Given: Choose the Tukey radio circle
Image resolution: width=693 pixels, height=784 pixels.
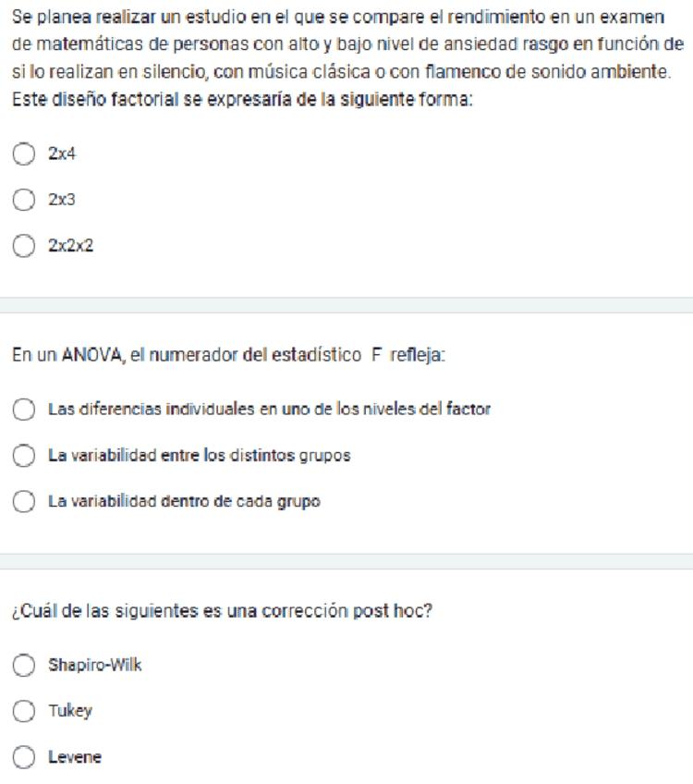Looking at the screenshot, I should (23, 711).
